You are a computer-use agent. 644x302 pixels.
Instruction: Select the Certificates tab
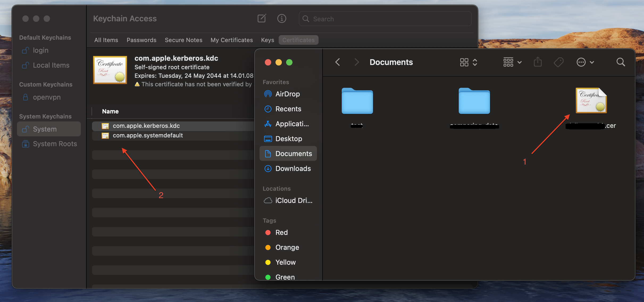[298, 40]
